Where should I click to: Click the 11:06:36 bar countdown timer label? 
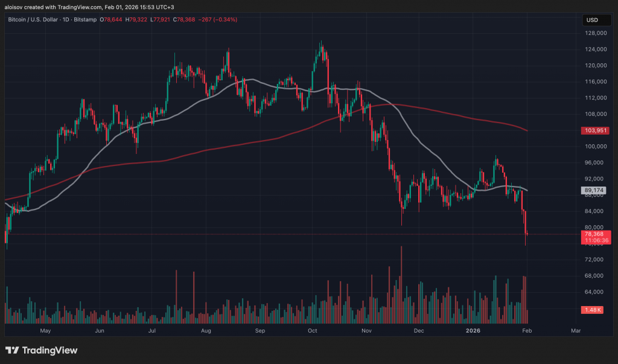pyautogui.click(x=592, y=241)
